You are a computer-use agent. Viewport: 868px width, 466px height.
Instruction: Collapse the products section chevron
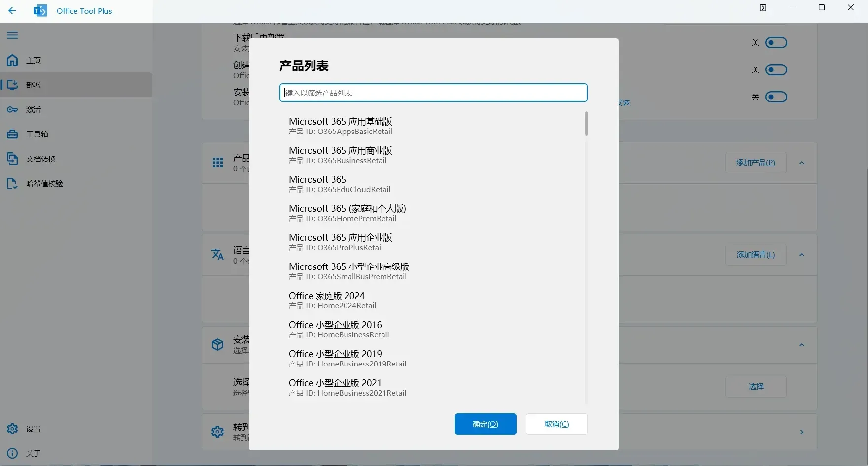[x=802, y=163]
